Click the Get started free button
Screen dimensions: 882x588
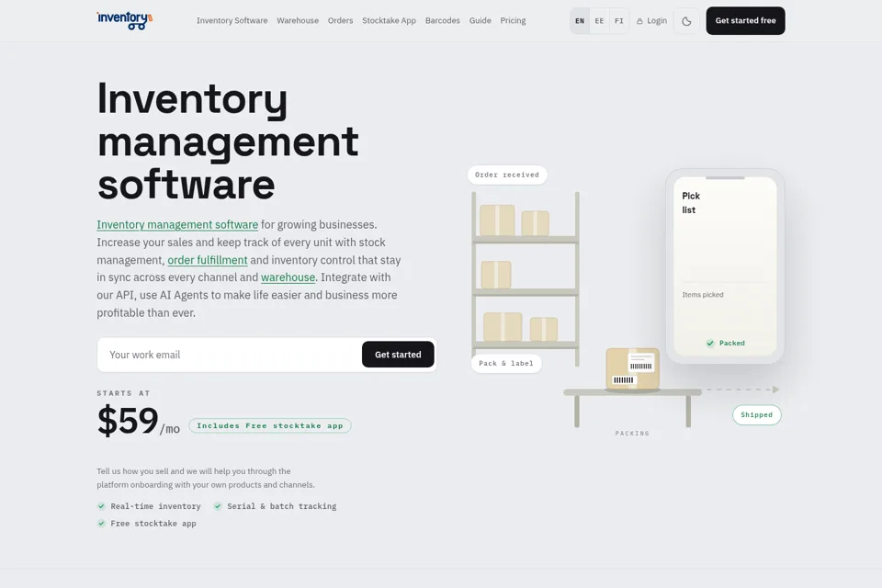(x=745, y=21)
